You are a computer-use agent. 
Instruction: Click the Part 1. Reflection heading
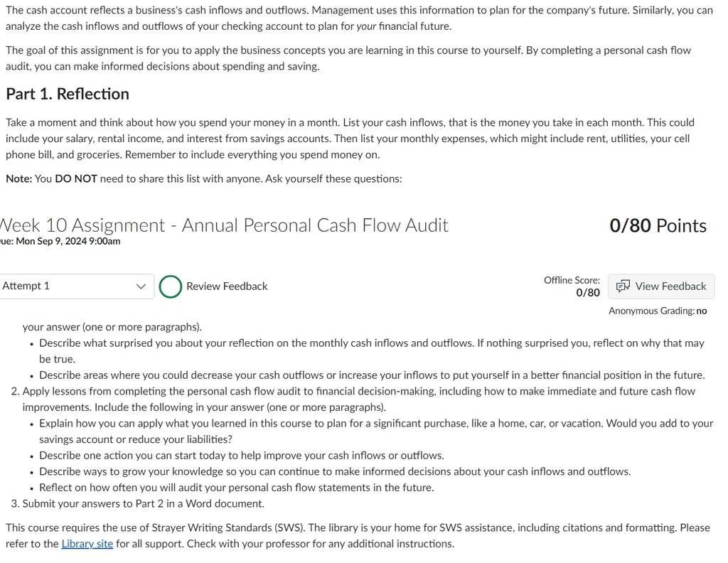68,94
